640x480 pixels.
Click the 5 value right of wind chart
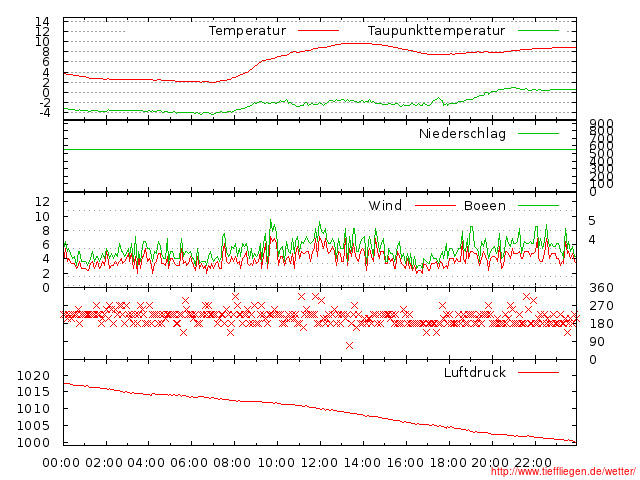[x=592, y=221]
